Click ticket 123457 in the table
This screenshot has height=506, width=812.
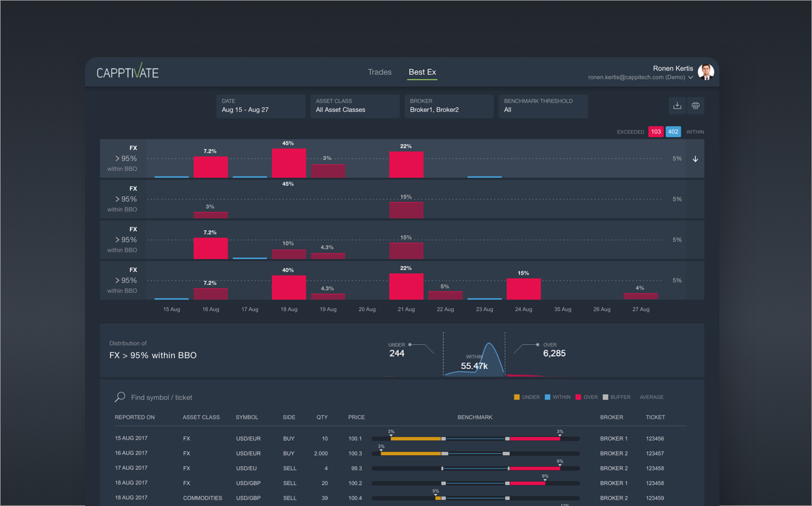click(655, 453)
